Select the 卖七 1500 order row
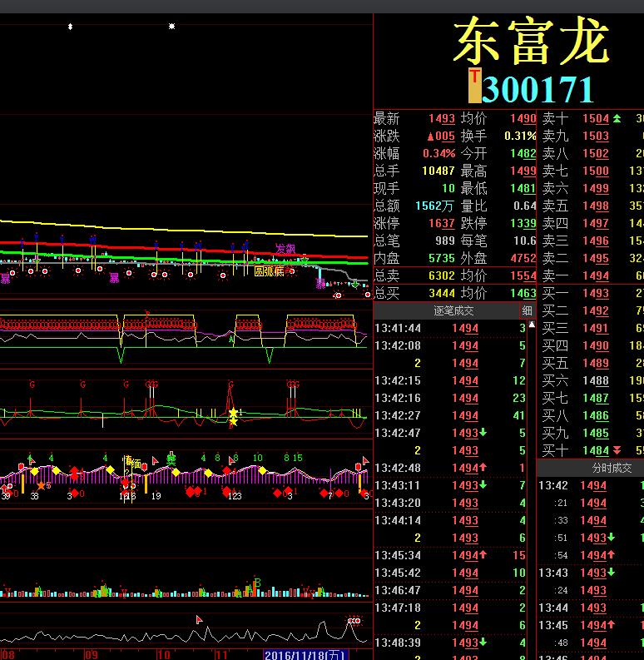Viewport: 644px width, 660px height. 591,171
